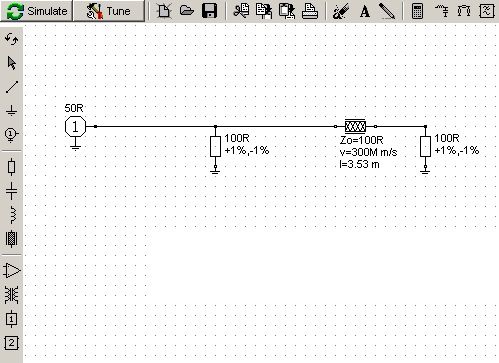The width and height of the screenshot is (499, 363).
Task: Open the calculator tool
Action: (x=417, y=11)
